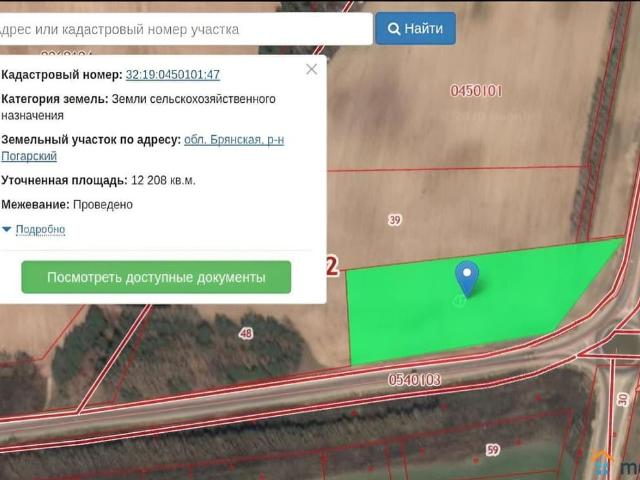Click the cadastral quarter label 0540103
Viewport: 640px width, 480px height.
(x=414, y=380)
